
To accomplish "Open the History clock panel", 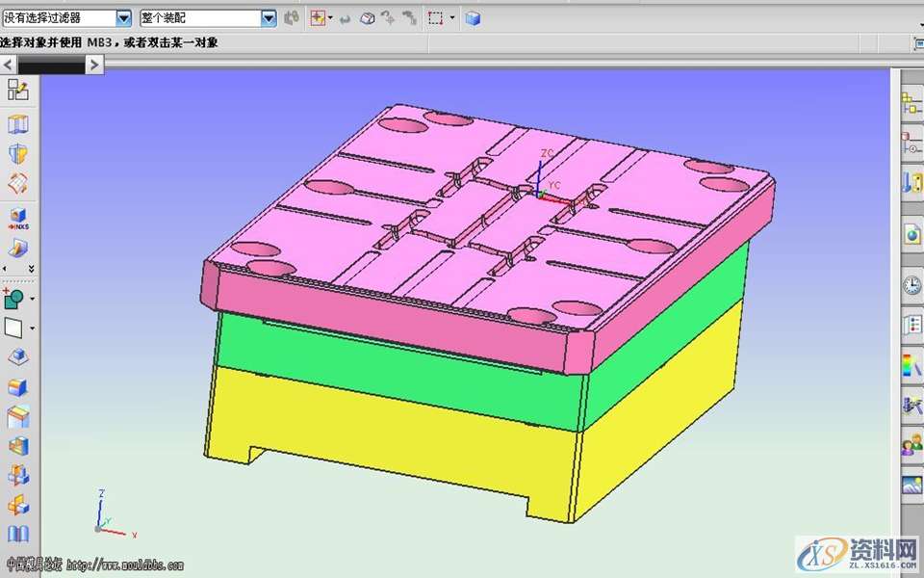I will (911, 285).
